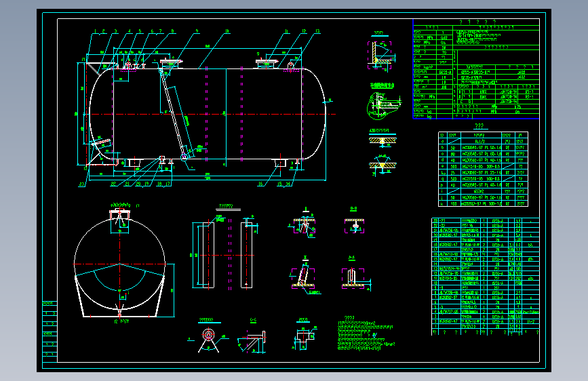Click part balloon number 22 below tank
This screenshot has height=381, width=588.
coord(113,184)
